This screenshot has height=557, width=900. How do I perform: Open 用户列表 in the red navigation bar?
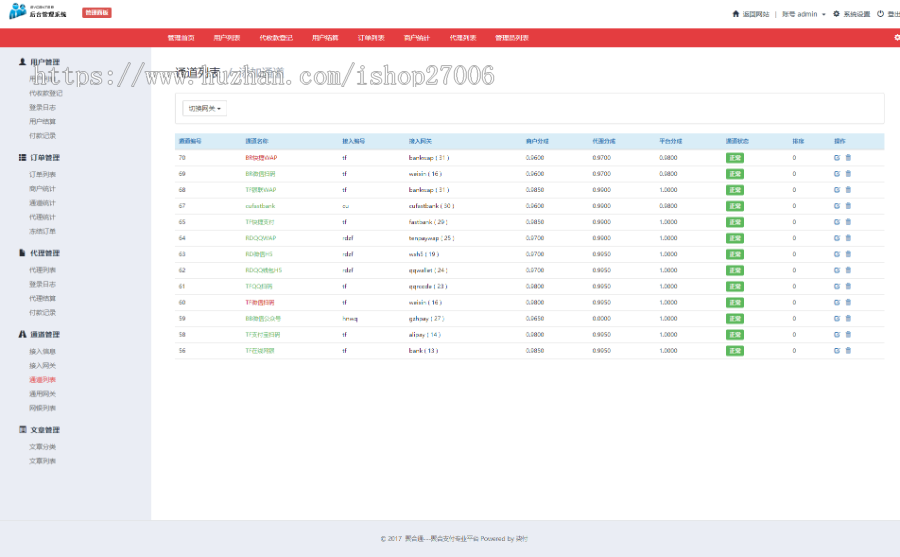click(x=227, y=38)
